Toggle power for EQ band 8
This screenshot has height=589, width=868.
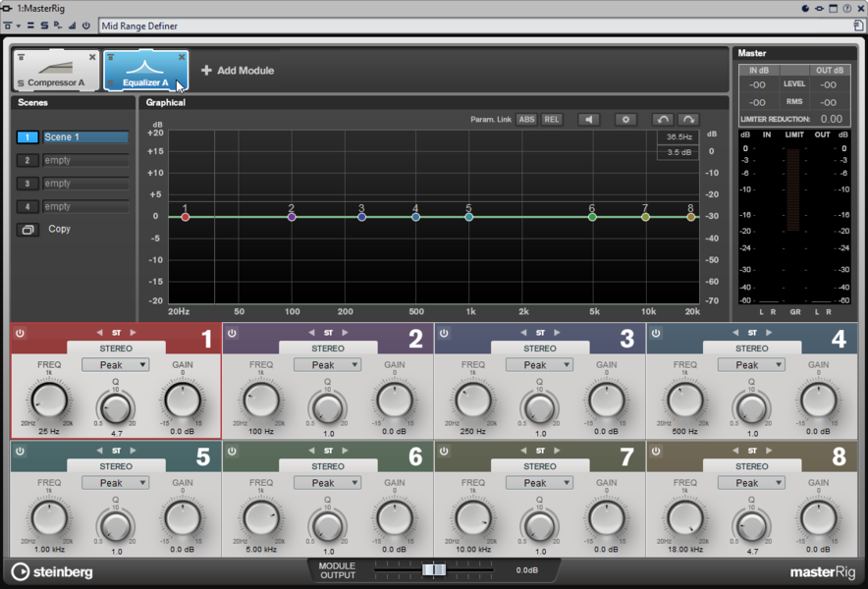656,452
